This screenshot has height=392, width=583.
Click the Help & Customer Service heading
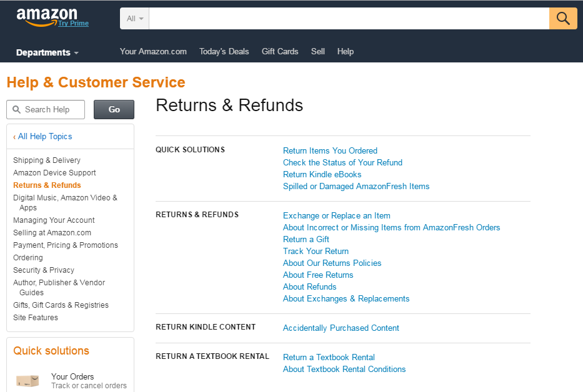pos(96,82)
